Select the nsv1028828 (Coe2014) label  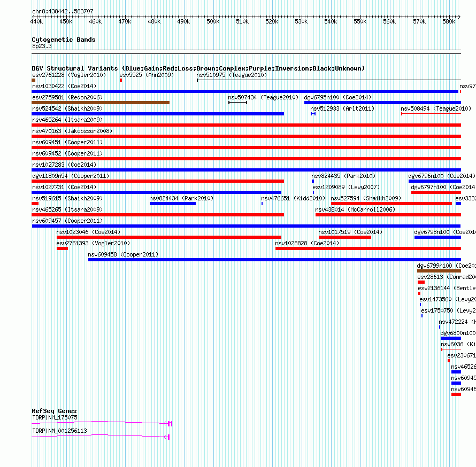(307, 243)
